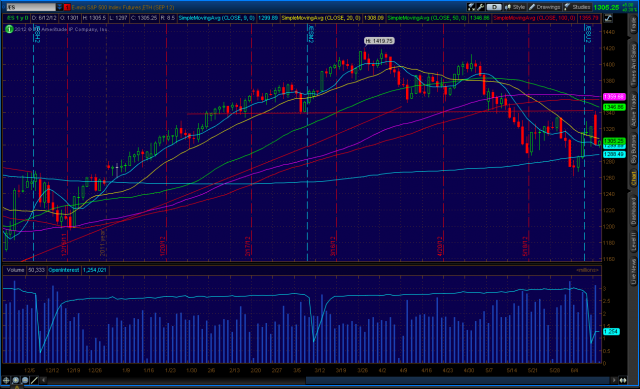Viewport: 640px width, 389px height.
Task: Click the green info icon on chart
Action: [9, 29]
